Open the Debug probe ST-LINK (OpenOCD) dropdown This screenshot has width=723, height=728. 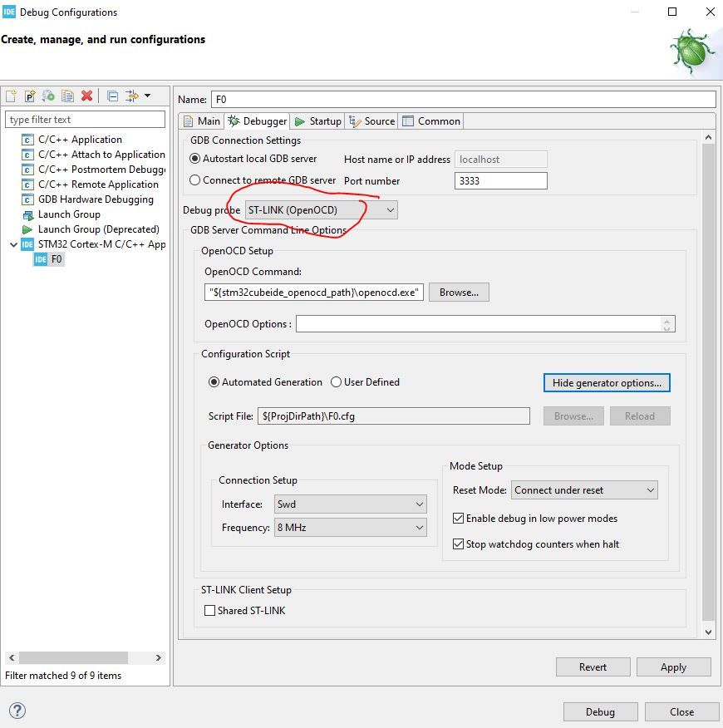pyautogui.click(x=321, y=210)
